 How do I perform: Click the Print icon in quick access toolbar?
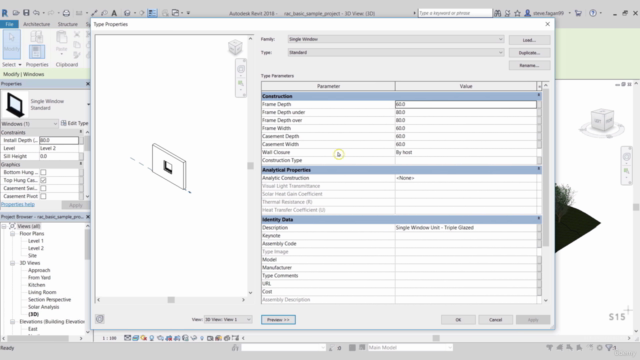(x=66, y=13)
